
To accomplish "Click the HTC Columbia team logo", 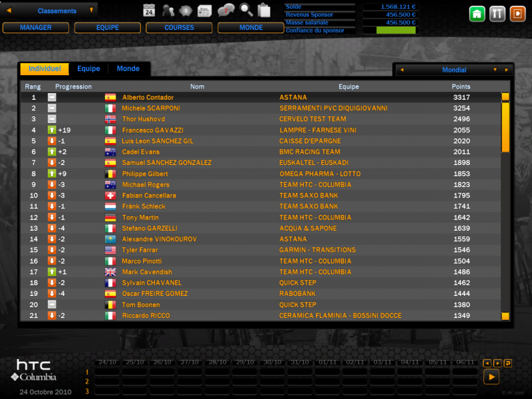I will [x=34, y=370].
